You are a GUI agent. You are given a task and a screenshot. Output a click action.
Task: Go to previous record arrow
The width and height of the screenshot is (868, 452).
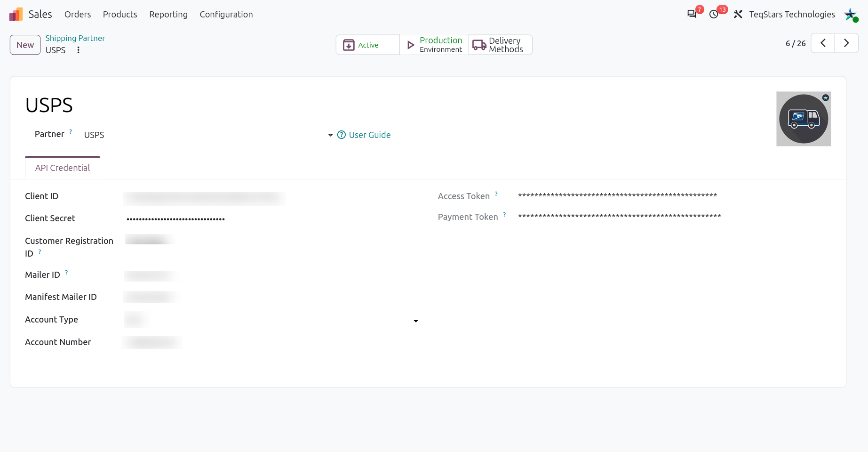point(823,43)
